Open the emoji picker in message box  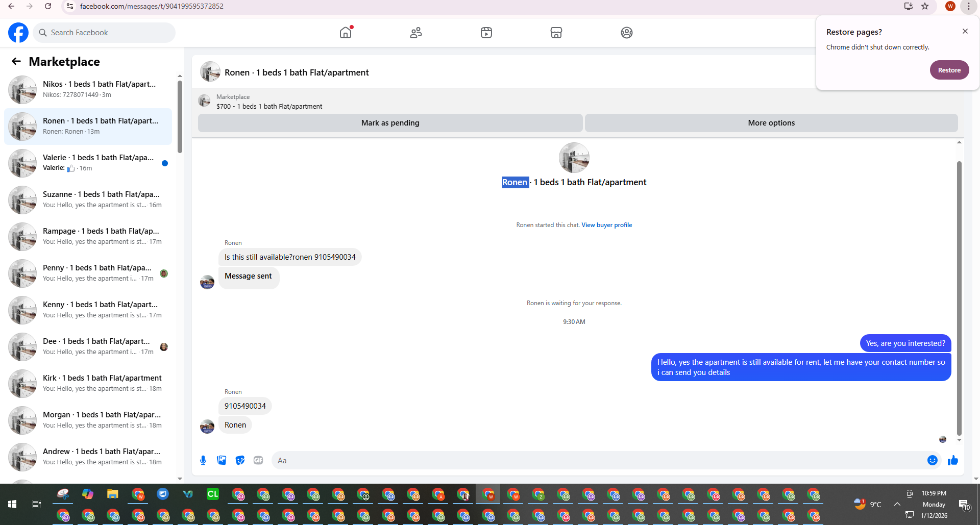click(933, 460)
